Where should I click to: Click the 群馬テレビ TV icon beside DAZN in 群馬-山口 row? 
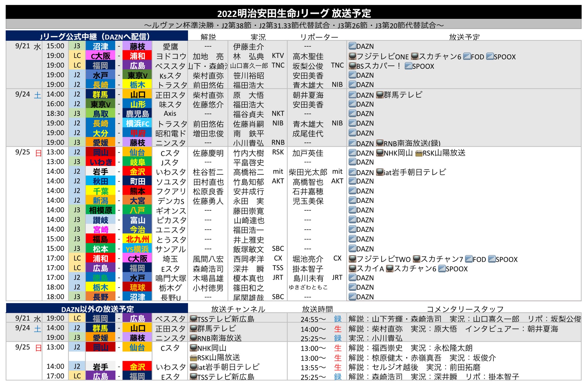click(x=380, y=95)
